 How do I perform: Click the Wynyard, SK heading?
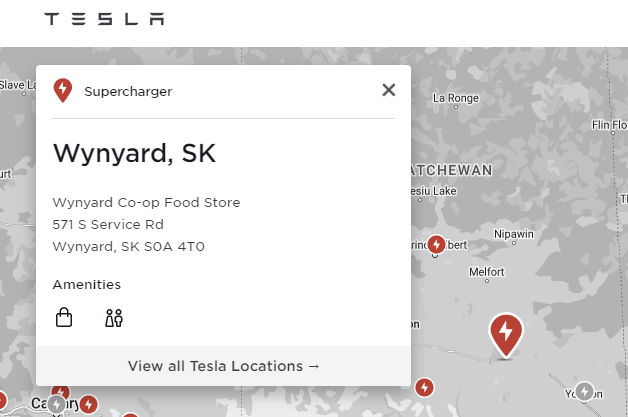[x=134, y=153]
